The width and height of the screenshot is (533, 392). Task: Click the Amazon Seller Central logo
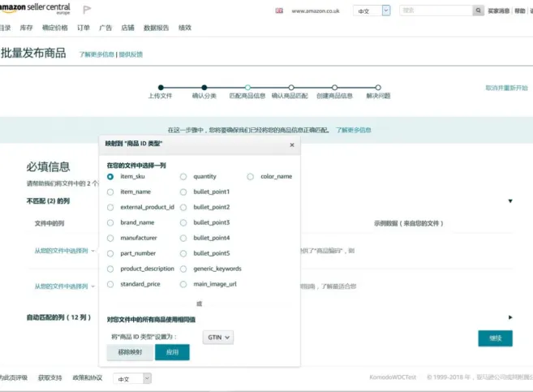click(x=35, y=8)
